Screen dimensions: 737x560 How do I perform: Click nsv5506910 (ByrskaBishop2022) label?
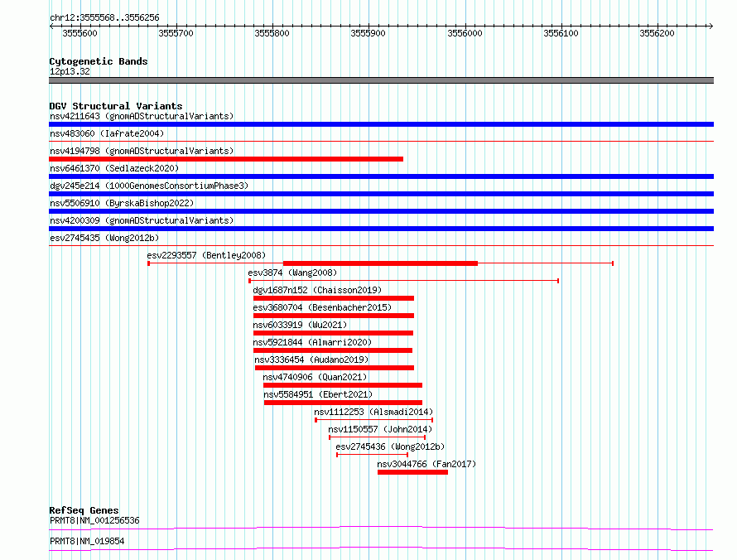pos(122,203)
